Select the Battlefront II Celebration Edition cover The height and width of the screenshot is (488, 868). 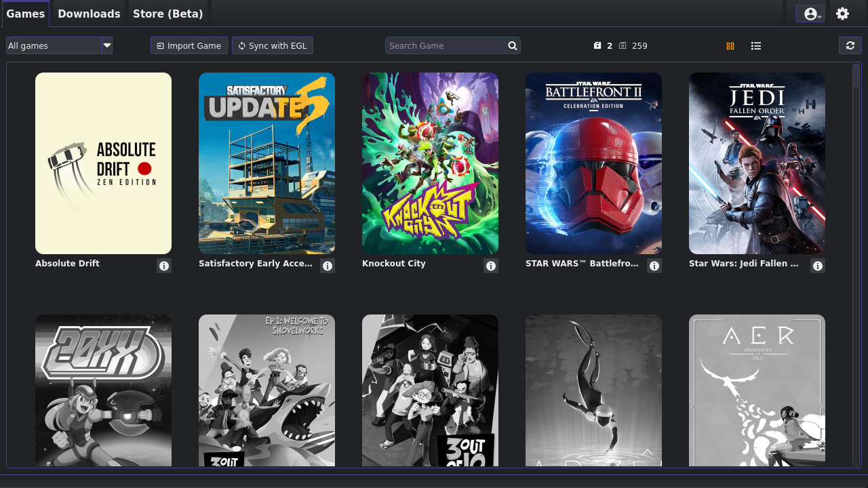click(593, 163)
